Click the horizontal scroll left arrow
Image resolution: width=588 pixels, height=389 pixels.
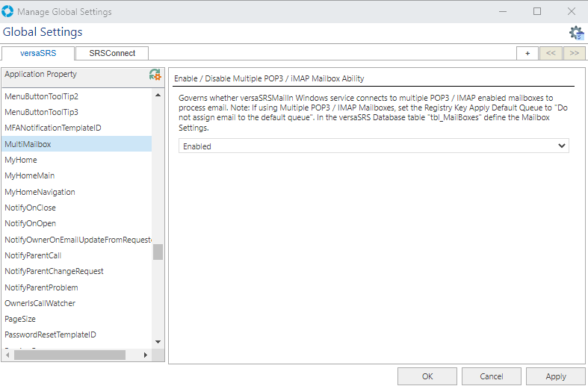point(7,355)
